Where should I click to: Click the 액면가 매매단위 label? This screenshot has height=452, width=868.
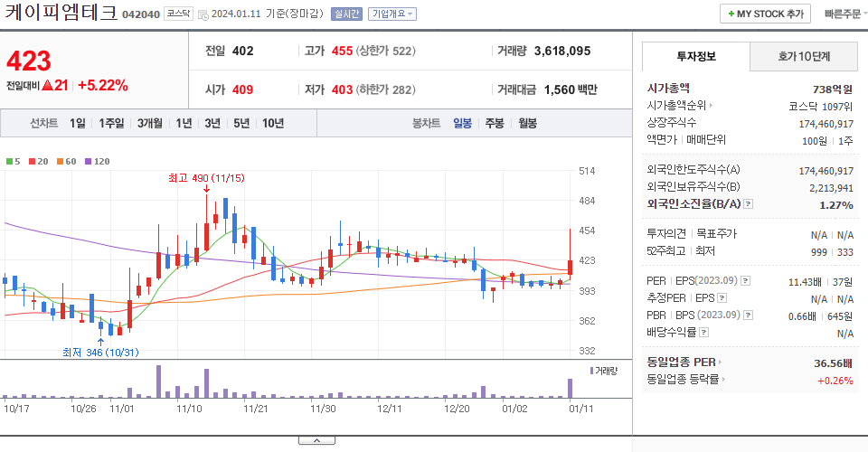686,140
